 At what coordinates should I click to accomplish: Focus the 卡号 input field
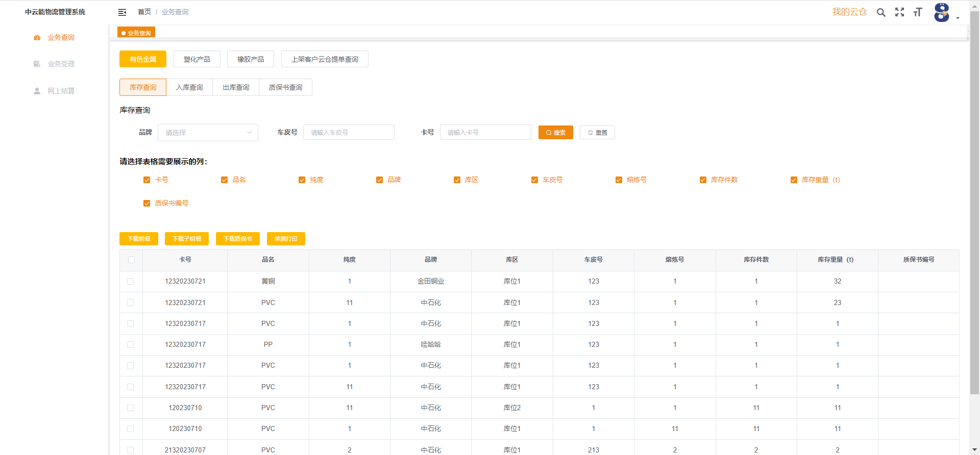(485, 132)
